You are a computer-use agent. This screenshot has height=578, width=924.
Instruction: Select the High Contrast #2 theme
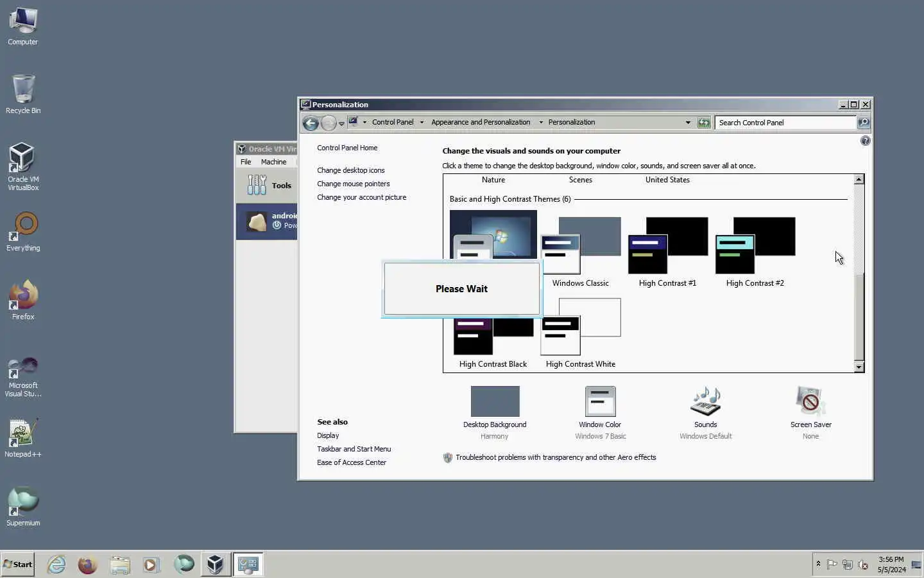(755, 252)
